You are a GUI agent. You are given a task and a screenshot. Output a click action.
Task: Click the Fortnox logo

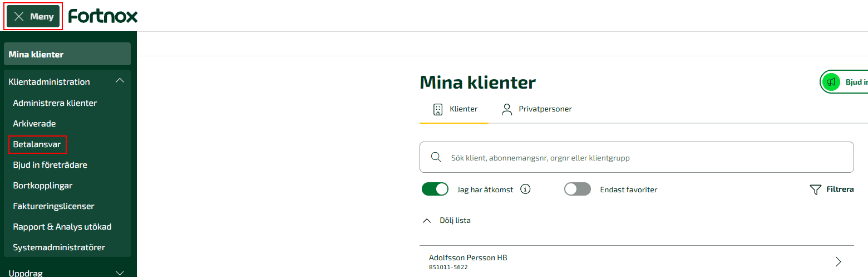click(103, 16)
